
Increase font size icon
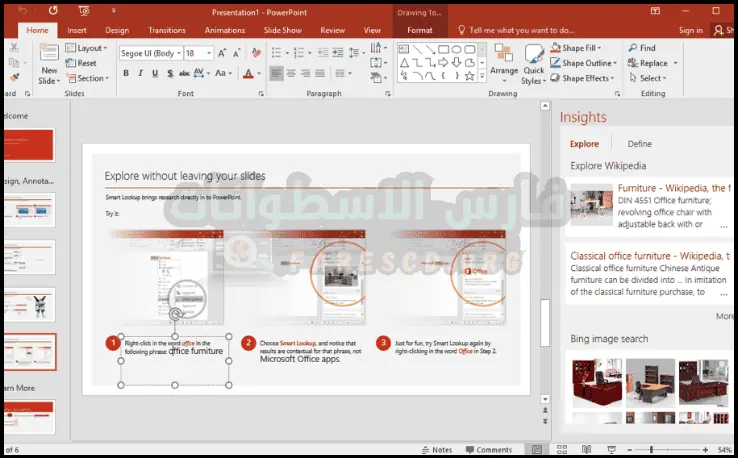[222, 53]
